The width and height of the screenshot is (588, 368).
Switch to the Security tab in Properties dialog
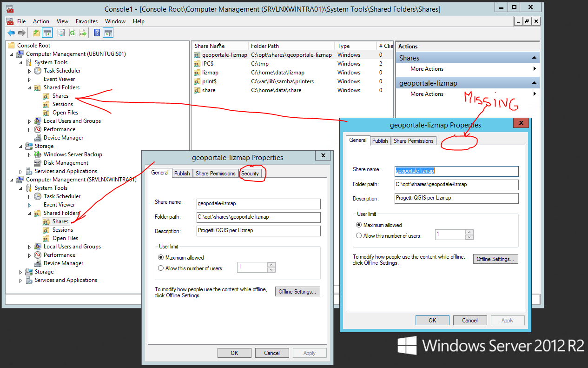pos(250,174)
